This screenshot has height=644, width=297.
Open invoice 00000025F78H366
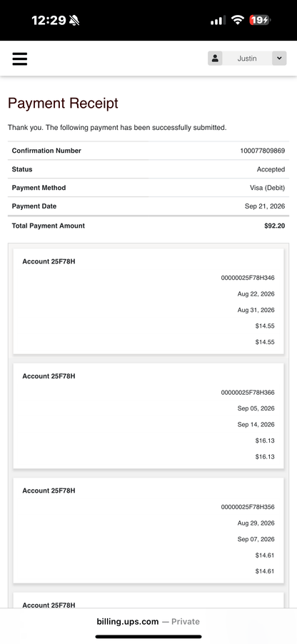pyautogui.click(x=248, y=393)
